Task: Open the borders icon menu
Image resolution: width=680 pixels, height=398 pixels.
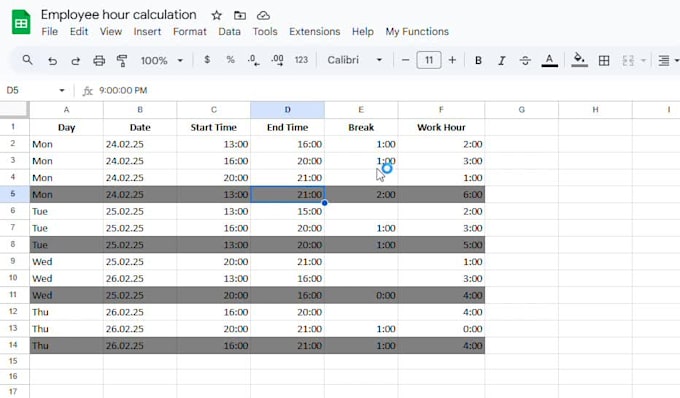Action: point(604,60)
